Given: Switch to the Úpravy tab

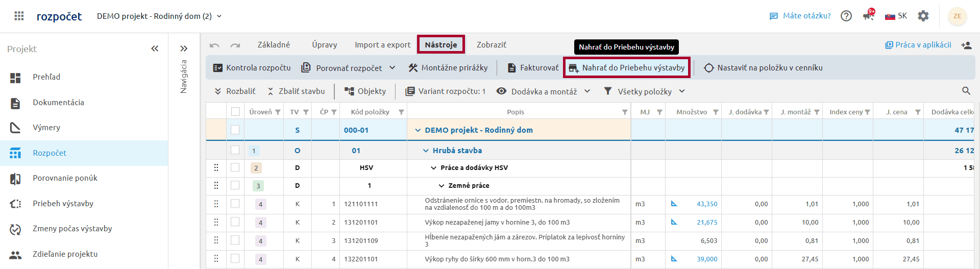Looking at the screenshot, I should coord(325,45).
